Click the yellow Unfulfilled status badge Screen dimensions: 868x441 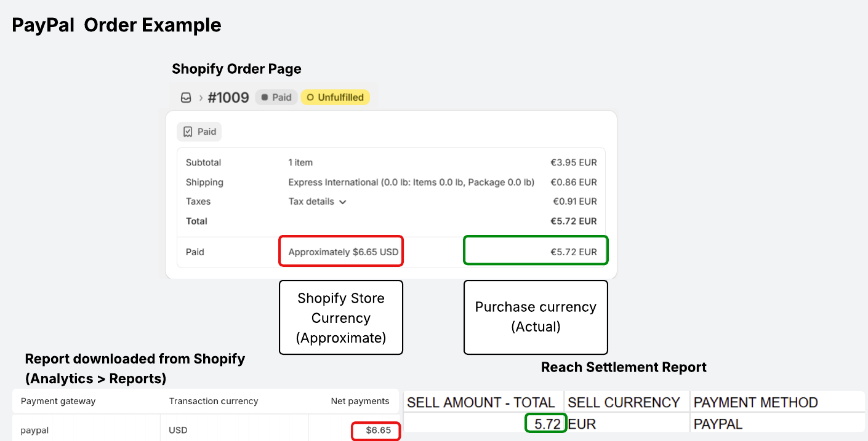(336, 97)
